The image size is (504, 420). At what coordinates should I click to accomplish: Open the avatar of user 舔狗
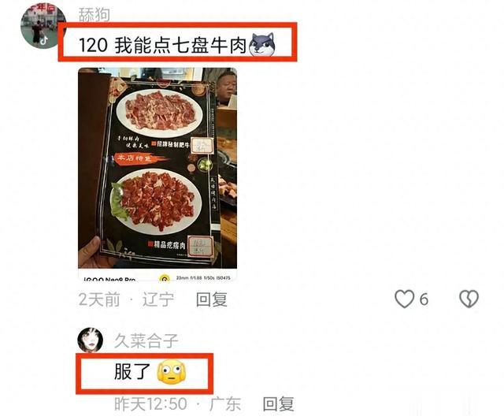click(x=43, y=26)
